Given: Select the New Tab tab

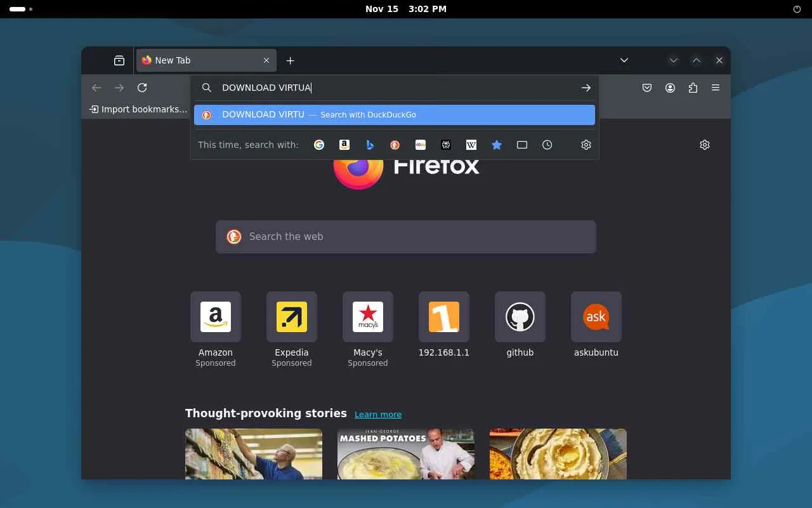Looking at the screenshot, I should 206,60.
